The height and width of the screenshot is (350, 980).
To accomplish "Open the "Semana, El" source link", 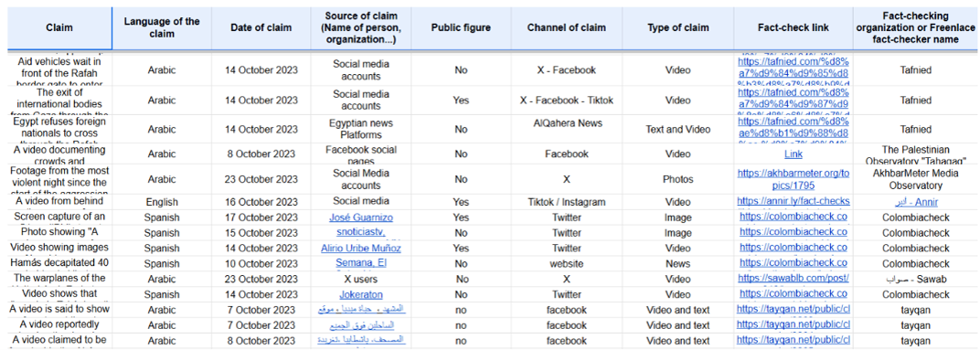I will 360,263.
